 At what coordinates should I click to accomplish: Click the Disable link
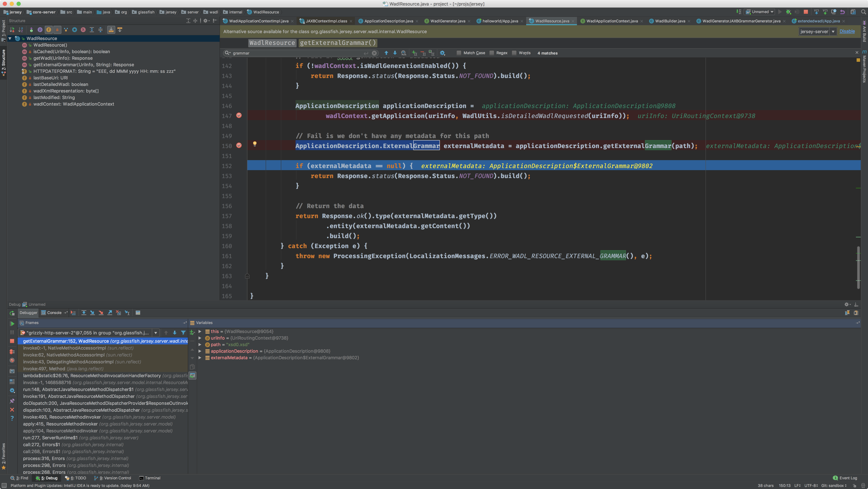[x=847, y=31]
